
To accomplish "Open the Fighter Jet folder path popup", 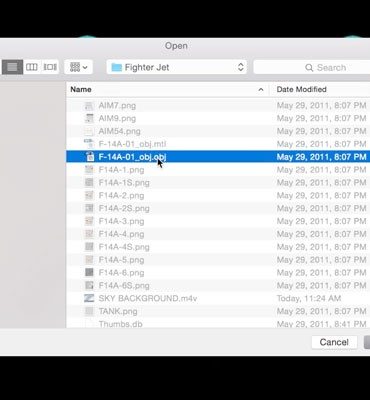I will (177, 67).
